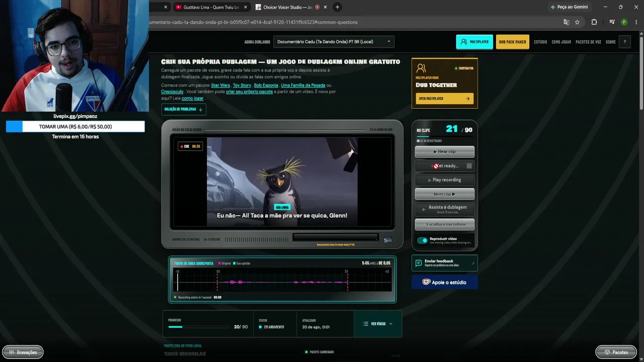The height and width of the screenshot is (362, 644).
Task: Click Assista à dublagem button
Action: click(445, 209)
